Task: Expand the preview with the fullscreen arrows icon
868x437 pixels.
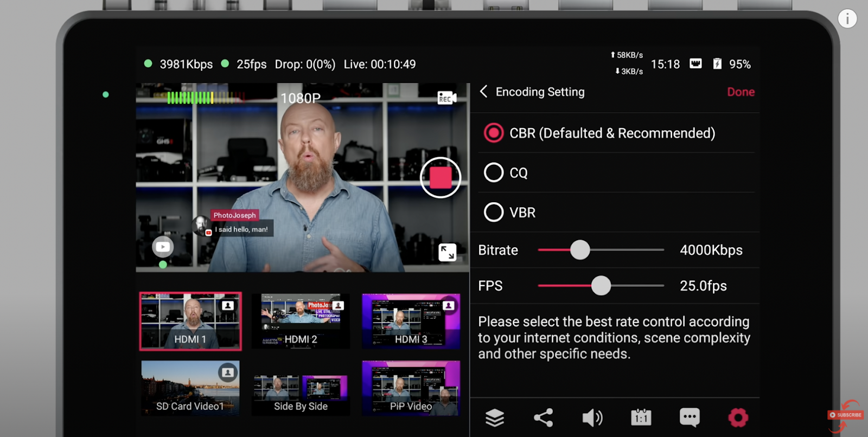Action: pos(448,252)
